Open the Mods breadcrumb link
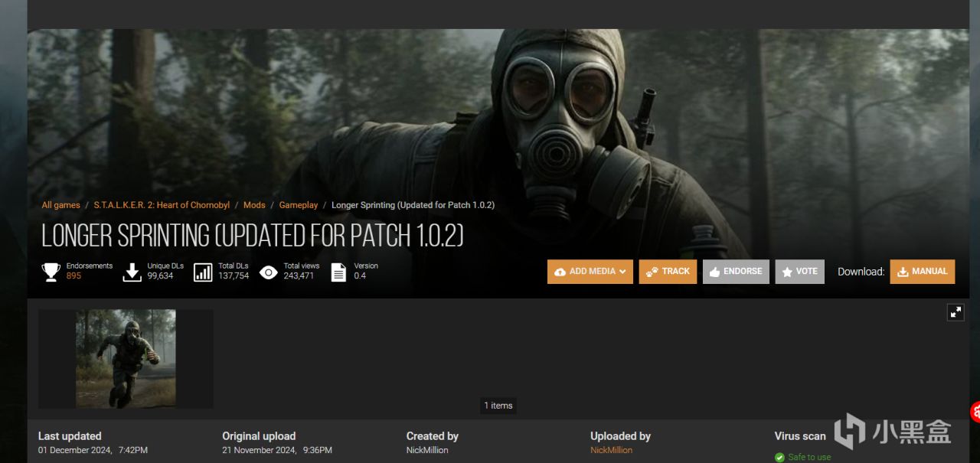 click(254, 205)
